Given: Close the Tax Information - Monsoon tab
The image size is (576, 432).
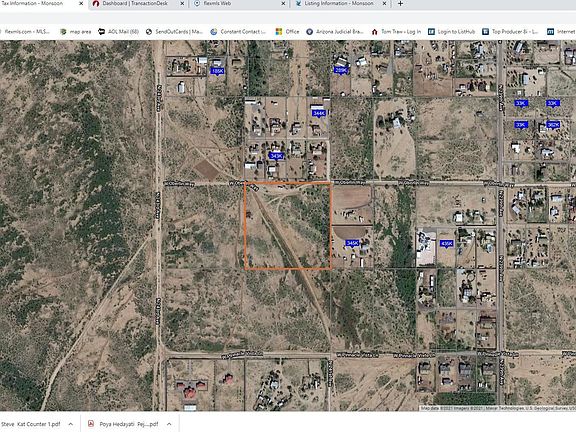Looking at the screenshot, I should pos(81,4).
